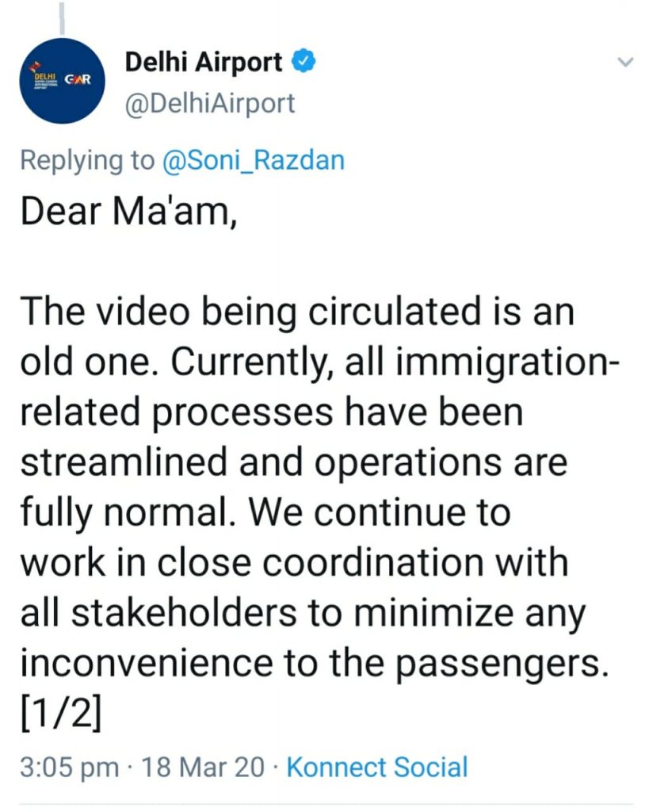Open the @Soni_Razdan profile link
Image resolution: width=649 pixels, height=812 pixels.
click(x=254, y=160)
